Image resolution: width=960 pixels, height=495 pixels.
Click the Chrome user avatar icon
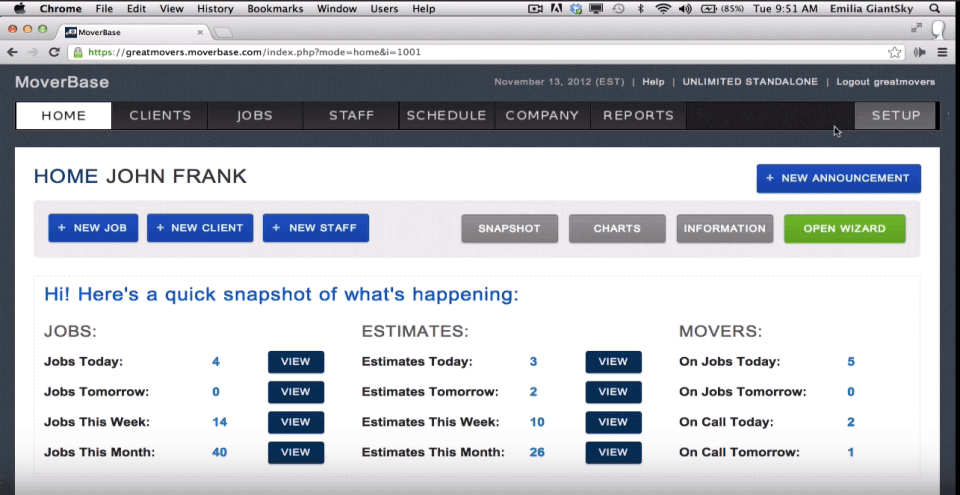(x=938, y=29)
